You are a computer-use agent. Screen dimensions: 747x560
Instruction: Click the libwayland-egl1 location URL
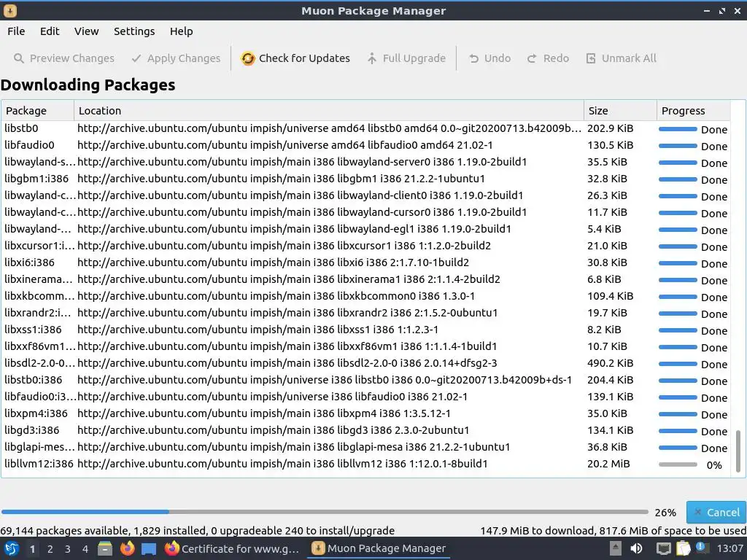[294, 229]
